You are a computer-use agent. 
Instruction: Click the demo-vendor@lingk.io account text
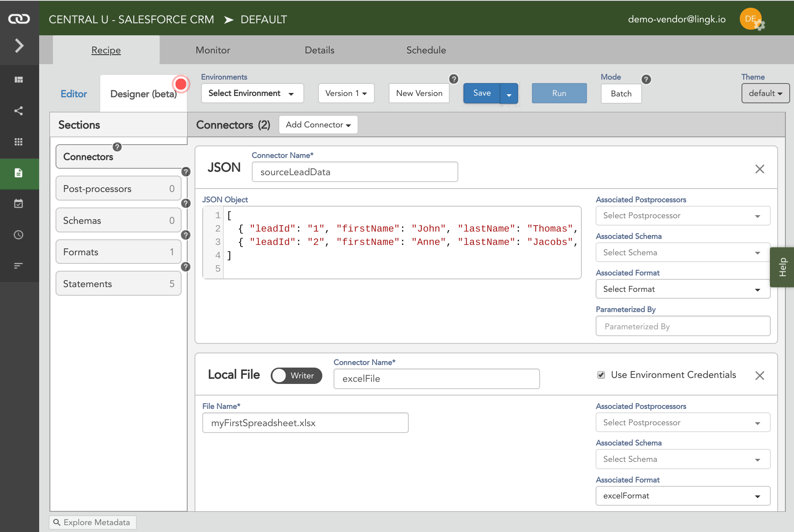(x=677, y=19)
